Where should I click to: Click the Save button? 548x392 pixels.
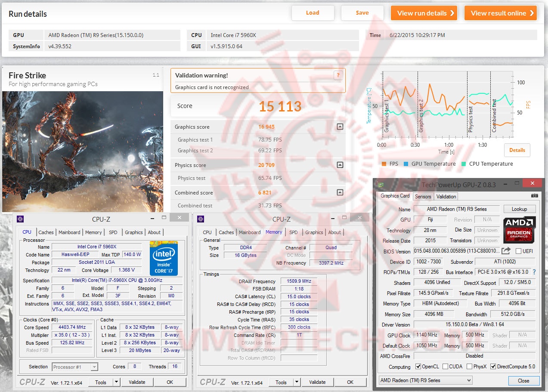pyautogui.click(x=362, y=13)
